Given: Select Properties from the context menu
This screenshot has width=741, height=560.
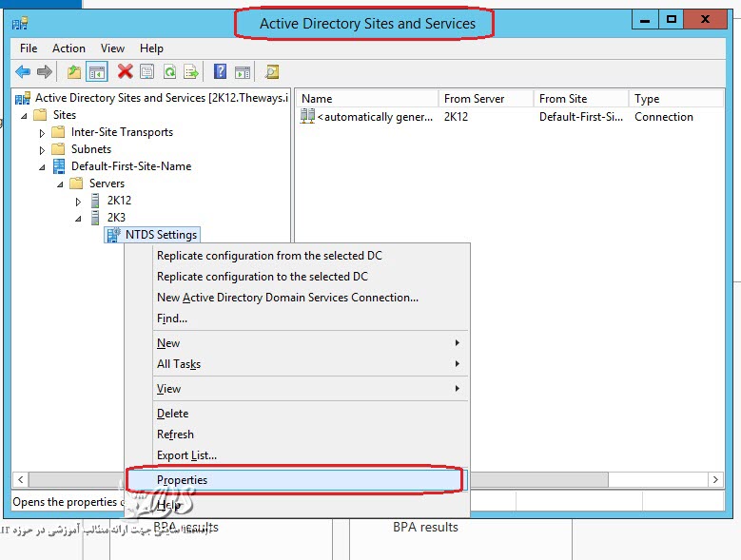Looking at the screenshot, I should [182, 480].
